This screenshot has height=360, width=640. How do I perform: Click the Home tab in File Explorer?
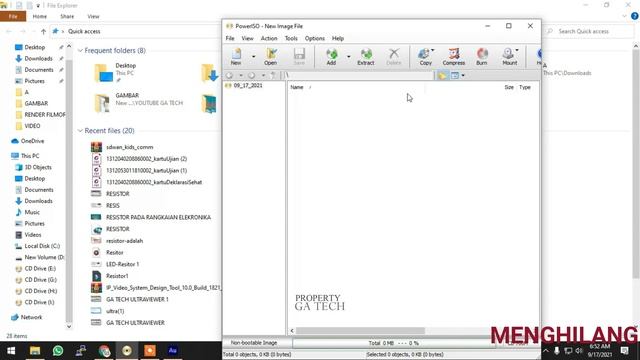point(40,16)
